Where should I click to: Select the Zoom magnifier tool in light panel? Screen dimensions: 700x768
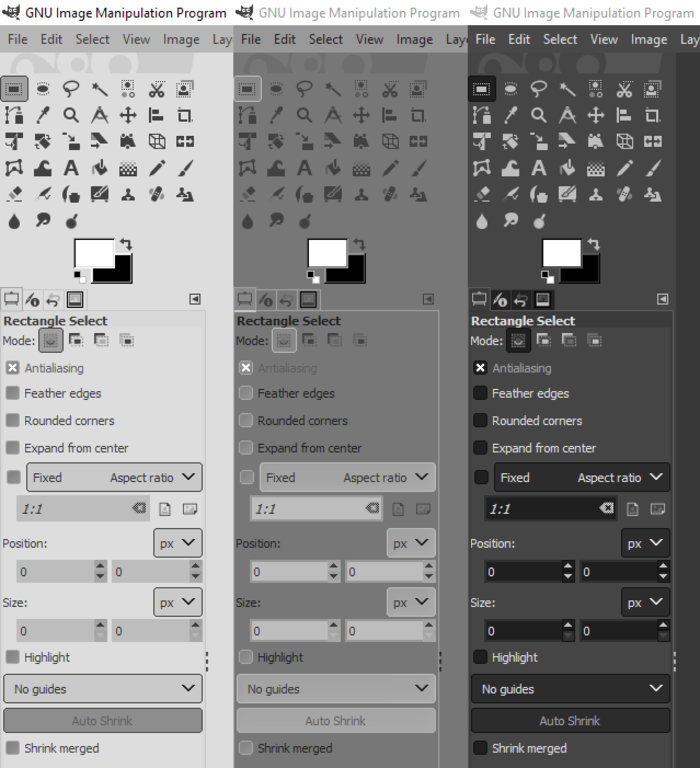(x=71, y=115)
